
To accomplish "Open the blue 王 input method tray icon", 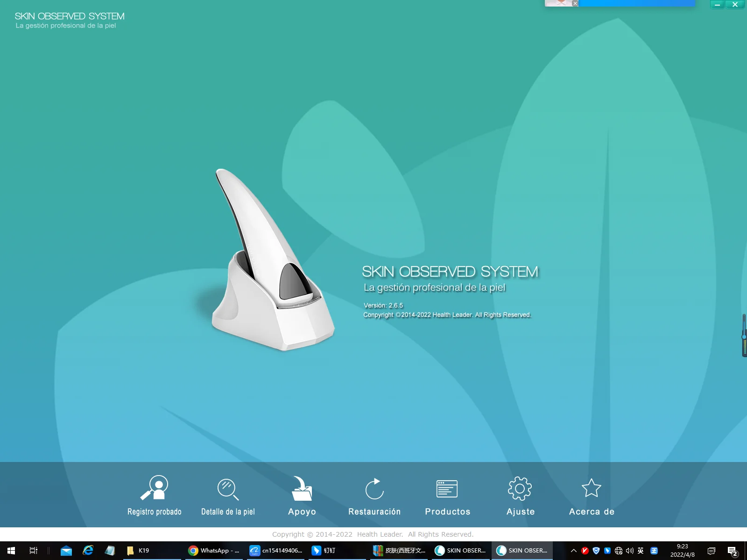I will pos(654,551).
